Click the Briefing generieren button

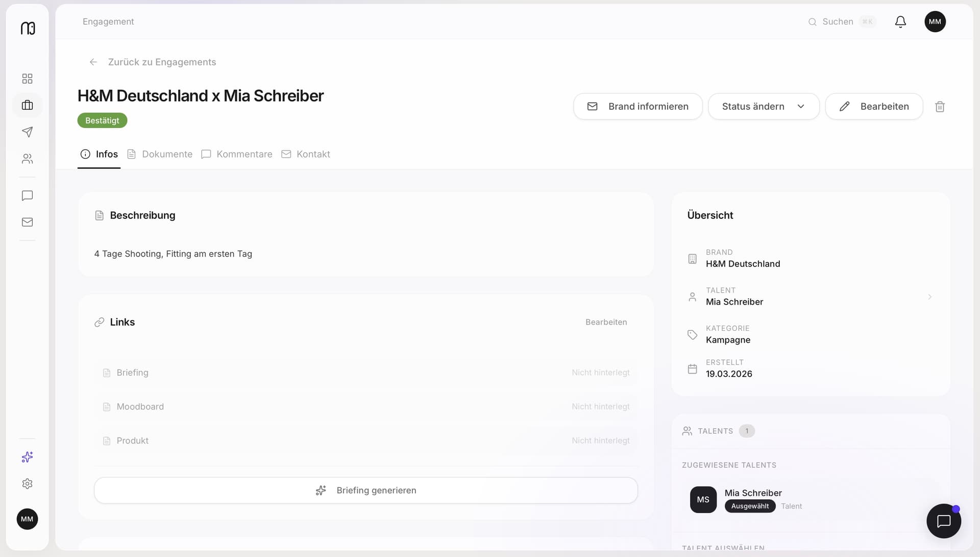tap(366, 491)
